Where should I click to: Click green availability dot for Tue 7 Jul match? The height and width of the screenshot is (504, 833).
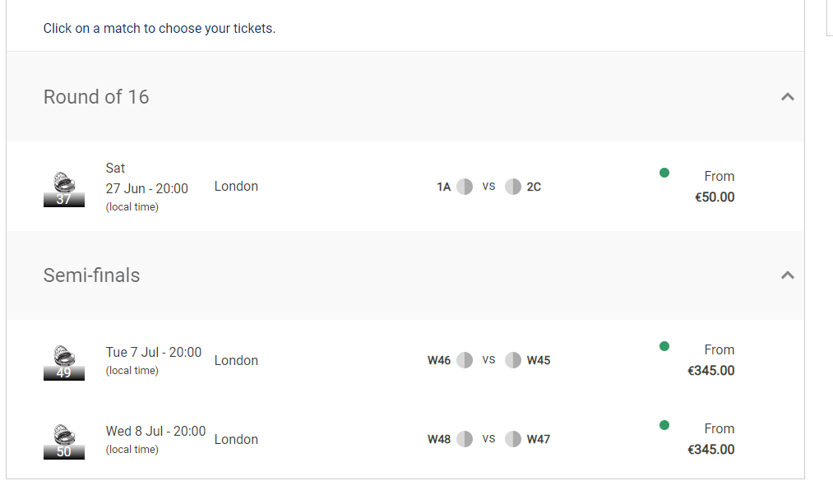point(664,346)
